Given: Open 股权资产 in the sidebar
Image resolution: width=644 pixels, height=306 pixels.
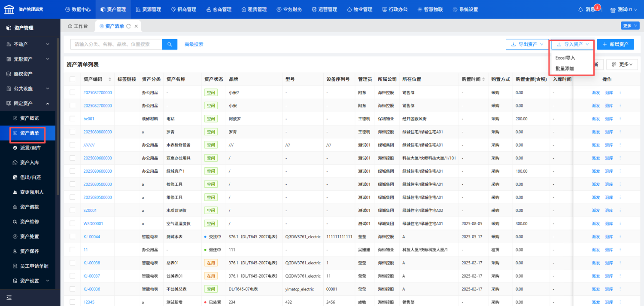Looking at the screenshot, I should point(28,74).
